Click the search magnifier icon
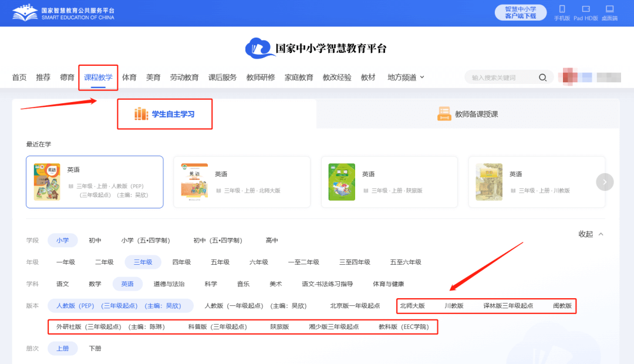 click(x=543, y=77)
